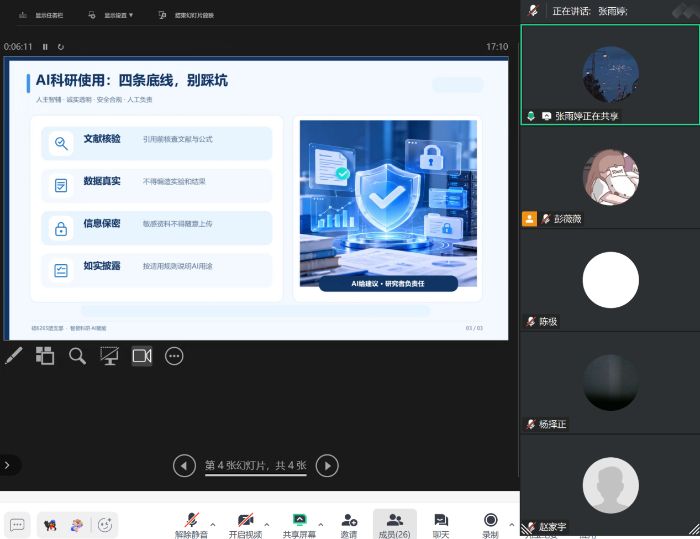Toggle black screen slideshow icon
The height and width of the screenshot is (539, 700).
coord(109,356)
